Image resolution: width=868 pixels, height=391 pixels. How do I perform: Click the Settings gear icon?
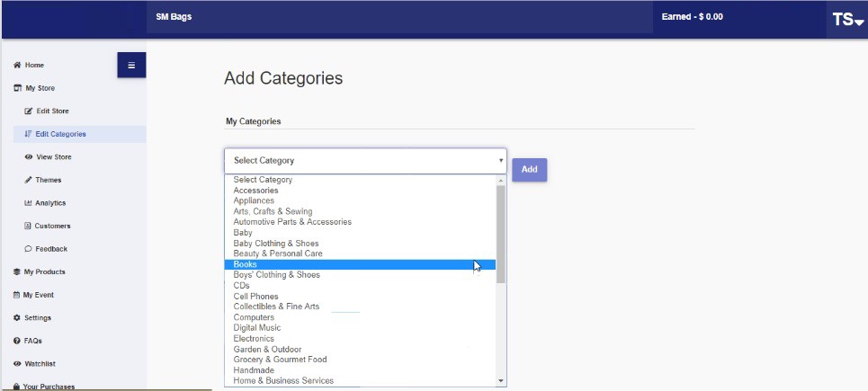(x=16, y=318)
